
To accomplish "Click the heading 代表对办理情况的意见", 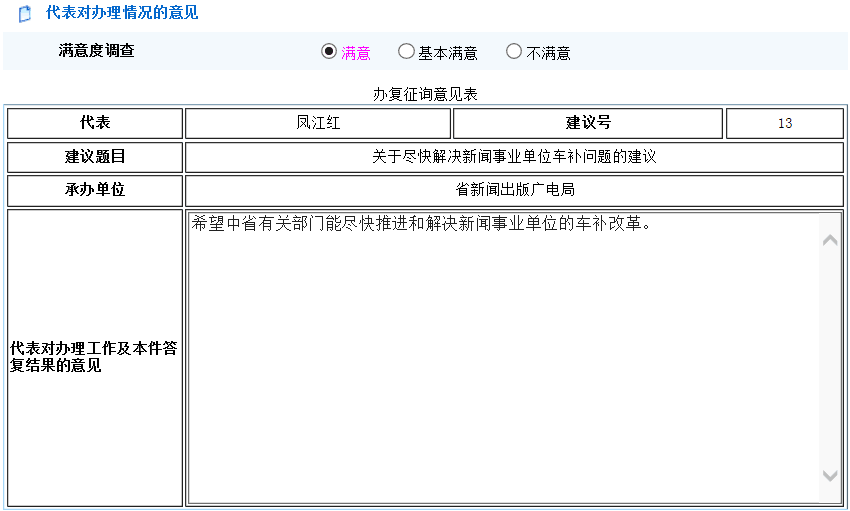I will tap(122, 12).
